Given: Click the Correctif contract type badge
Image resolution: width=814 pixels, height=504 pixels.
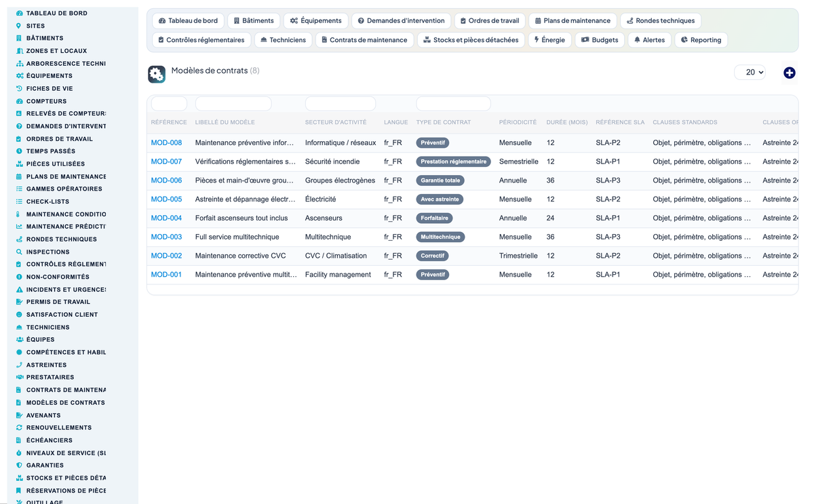Looking at the screenshot, I should pos(433,256).
